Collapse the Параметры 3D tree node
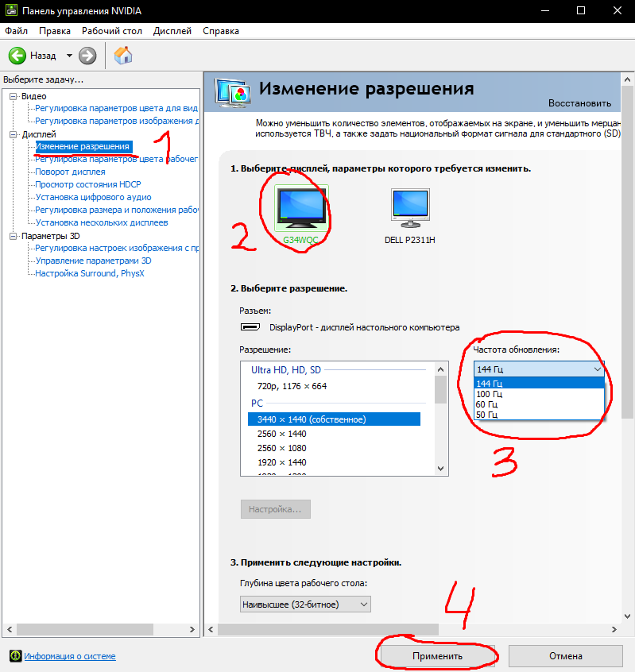Viewport: 635px width, 672px height. [13, 236]
